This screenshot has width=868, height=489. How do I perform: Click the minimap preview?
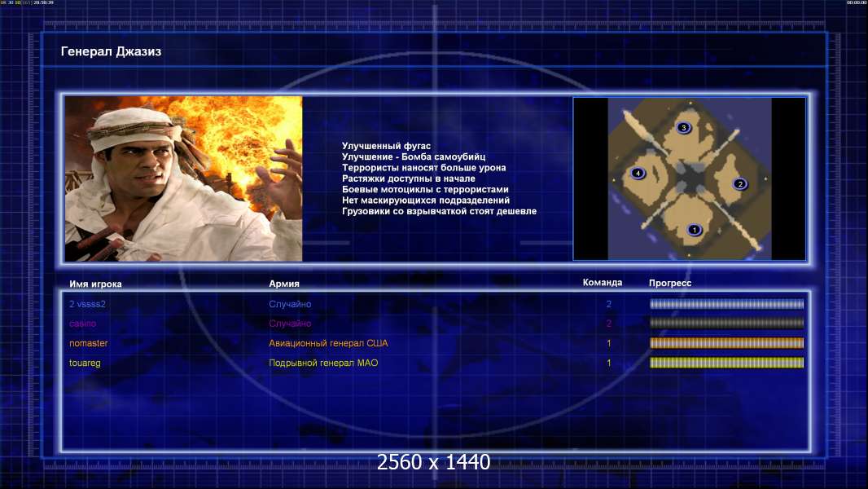coord(689,178)
